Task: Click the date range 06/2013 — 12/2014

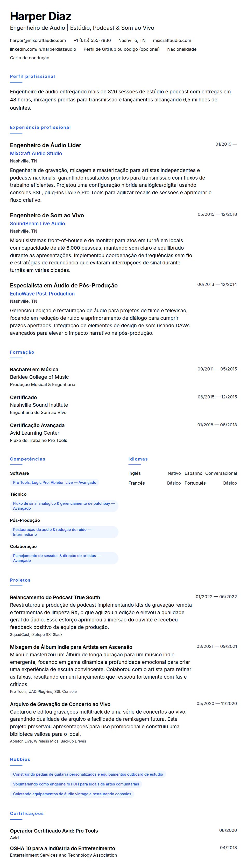Action: click(x=217, y=284)
